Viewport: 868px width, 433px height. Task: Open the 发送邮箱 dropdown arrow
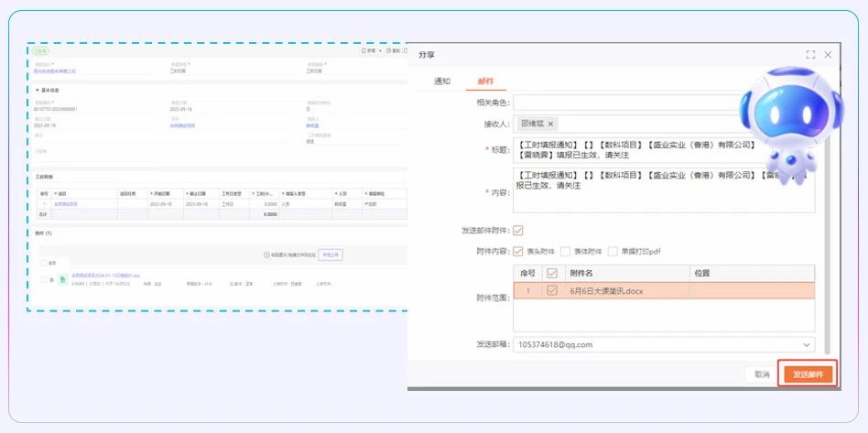tap(806, 345)
